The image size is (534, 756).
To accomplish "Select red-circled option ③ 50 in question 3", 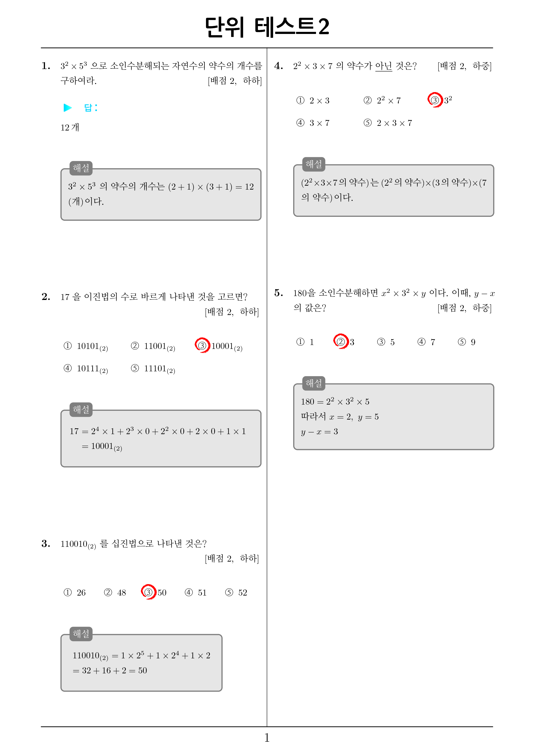I will pyautogui.click(x=154, y=592).
